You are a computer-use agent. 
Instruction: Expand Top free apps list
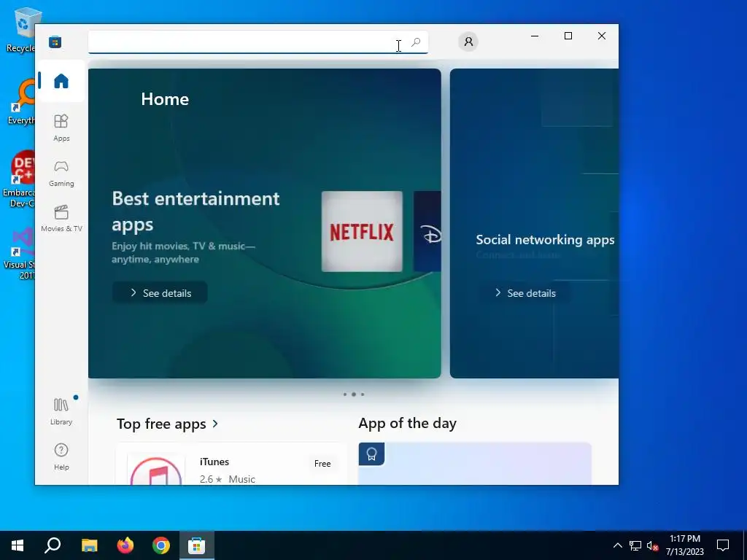point(168,424)
